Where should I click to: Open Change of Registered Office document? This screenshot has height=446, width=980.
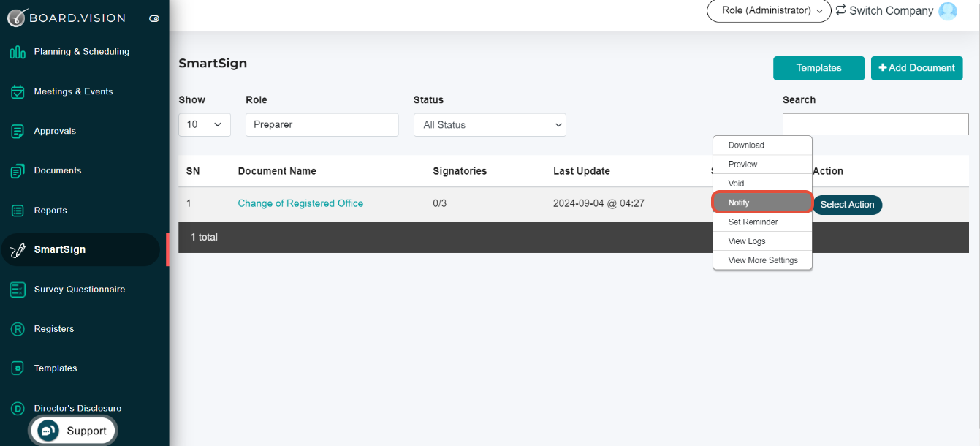click(300, 204)
